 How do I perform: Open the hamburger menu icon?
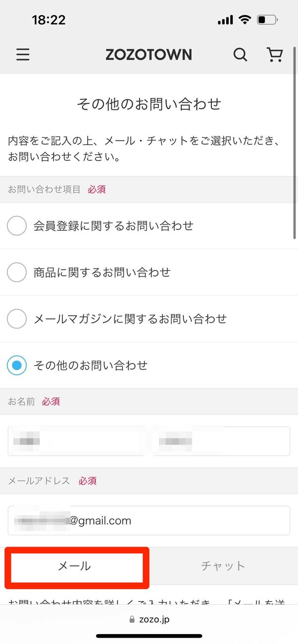[23, 54]
